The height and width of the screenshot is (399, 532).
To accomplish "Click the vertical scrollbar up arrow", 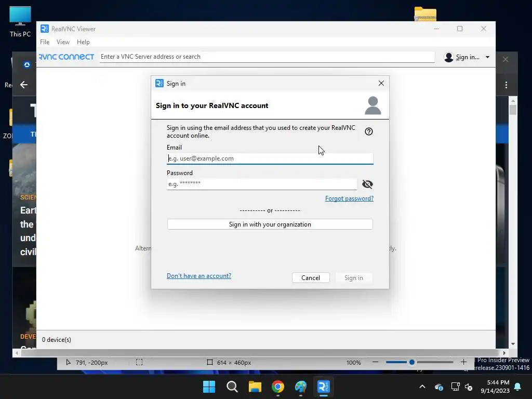I will (x=513, y=101).
